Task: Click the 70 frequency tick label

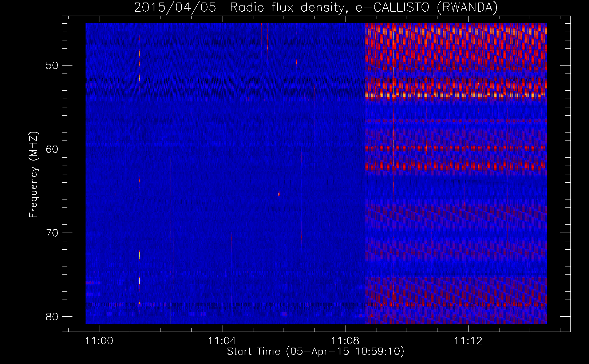Action: tap(52, 233)
